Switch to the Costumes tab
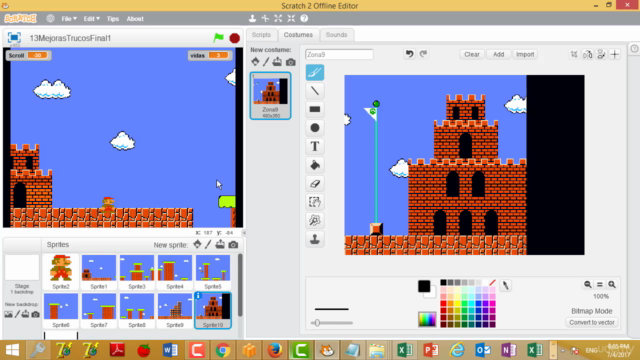This screenshot has width=640, height=360. (x=298, y=35)
